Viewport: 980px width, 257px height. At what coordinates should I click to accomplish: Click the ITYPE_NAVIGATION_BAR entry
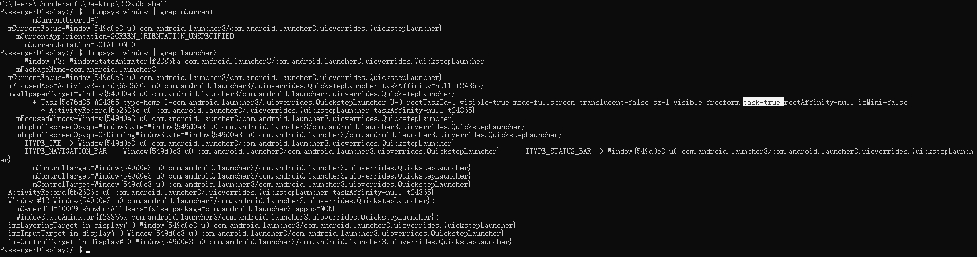click(x=262, y=151)
